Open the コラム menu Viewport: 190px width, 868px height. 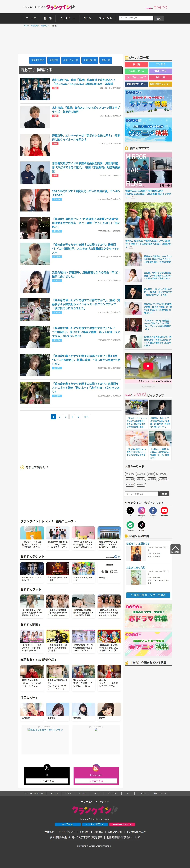tap(87, 18)
